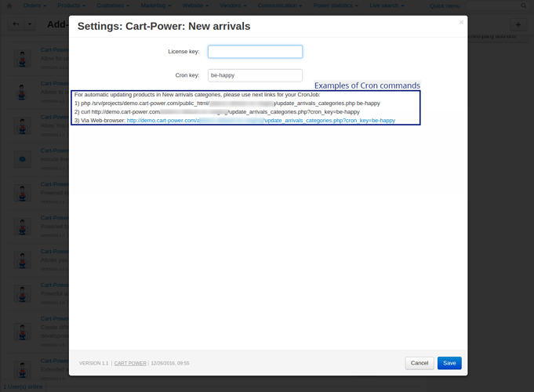Open the CART POWER developer link
Viewport: 534px width, 392px height.
click(x=130, y=364)
